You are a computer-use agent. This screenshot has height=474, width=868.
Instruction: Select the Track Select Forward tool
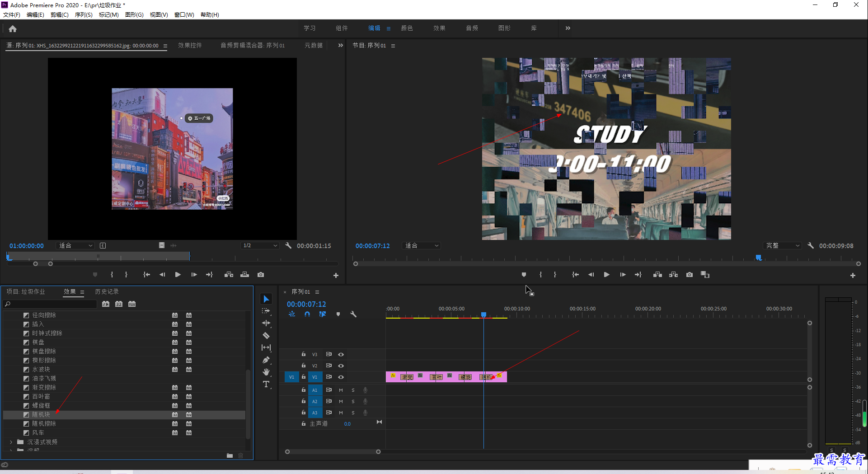click(x=266, y=311)
